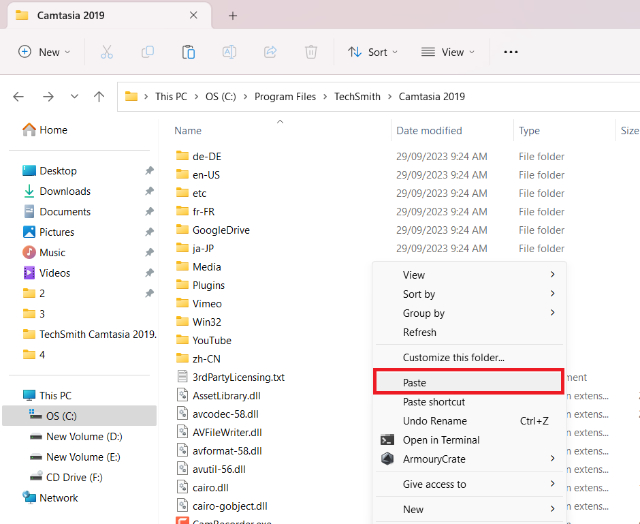The height and width of the screenshot is (524, 640).
Task: Open the New dropdown in toolbar
Action: (x=44, y=52)
